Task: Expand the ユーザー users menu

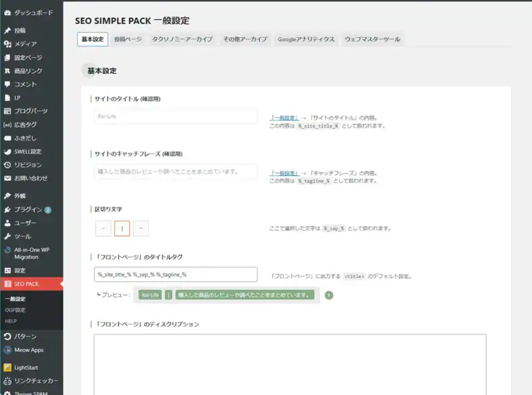Action: coord(25,223)
